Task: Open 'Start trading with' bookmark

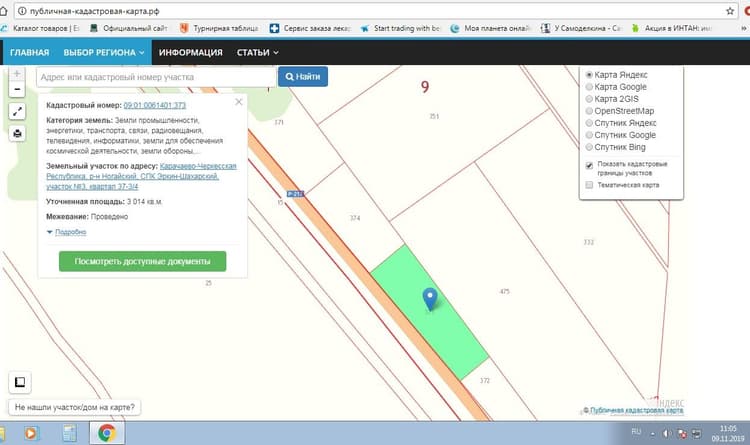Action: pos(400,28)
